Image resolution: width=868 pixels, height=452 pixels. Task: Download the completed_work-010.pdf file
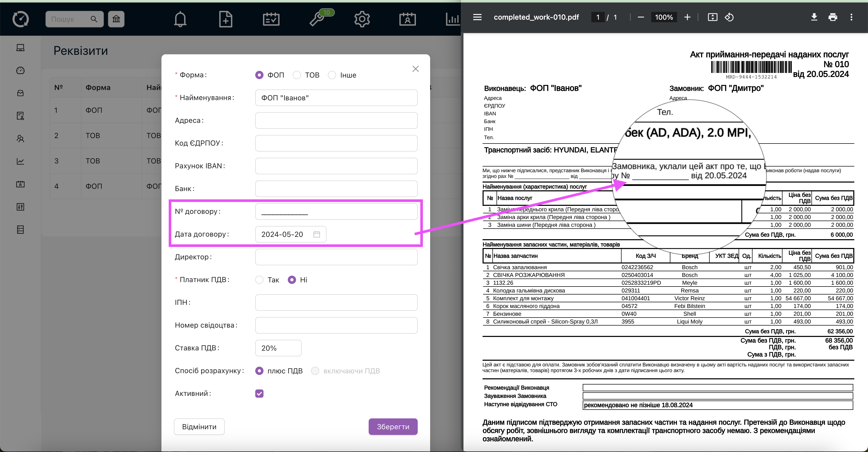pyautogui.click(x=814, y=17)
